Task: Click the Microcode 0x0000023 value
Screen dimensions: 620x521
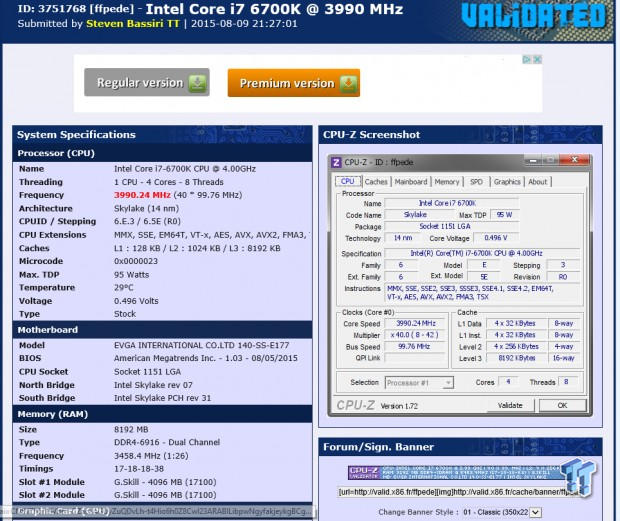Action: 136,261
